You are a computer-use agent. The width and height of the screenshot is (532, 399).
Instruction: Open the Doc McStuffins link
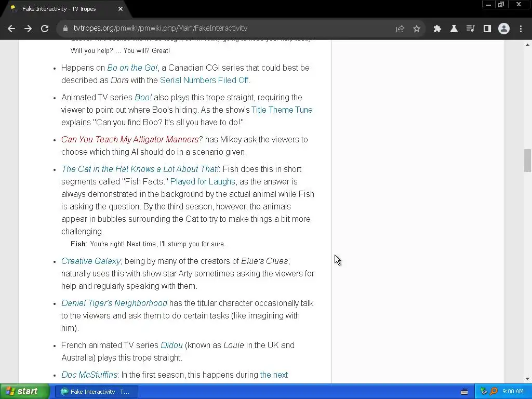click(x=89, y=375)
